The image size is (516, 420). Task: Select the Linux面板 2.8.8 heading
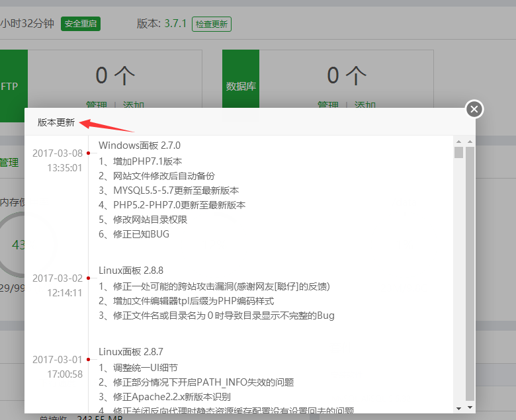[131, 271]
